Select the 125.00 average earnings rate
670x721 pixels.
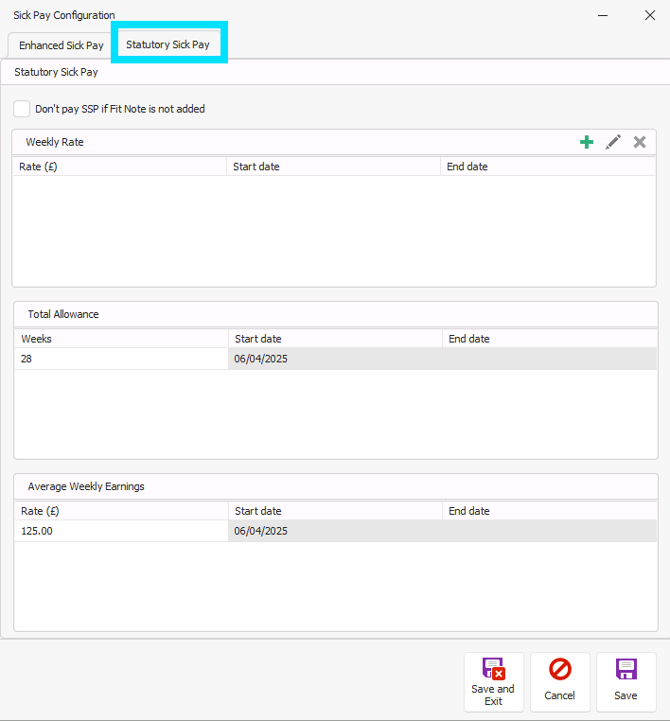pos(121,531)
